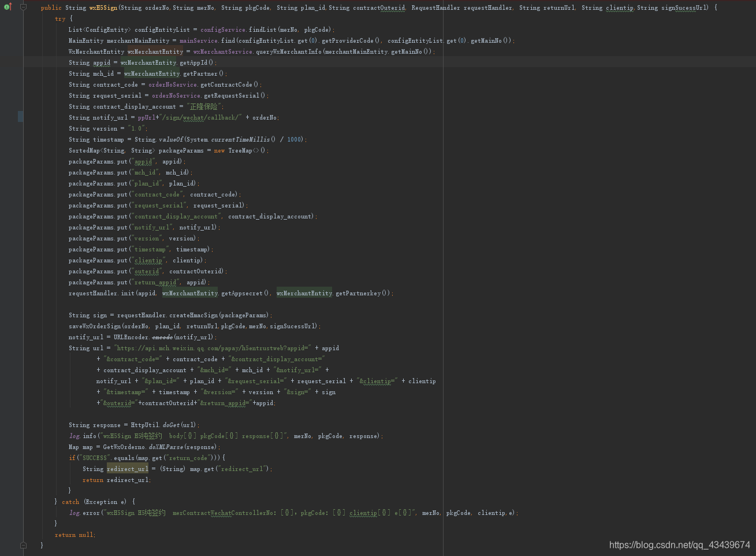Click the "return_appid" key in packageParams.put

click(x=155, y=282)
